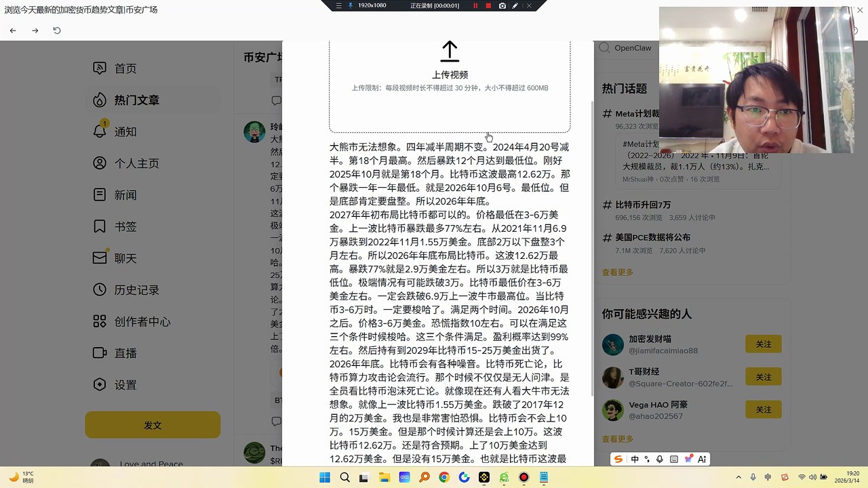
Task: Take a screenshot with recorder camera
Action: (x=502, y=5)
